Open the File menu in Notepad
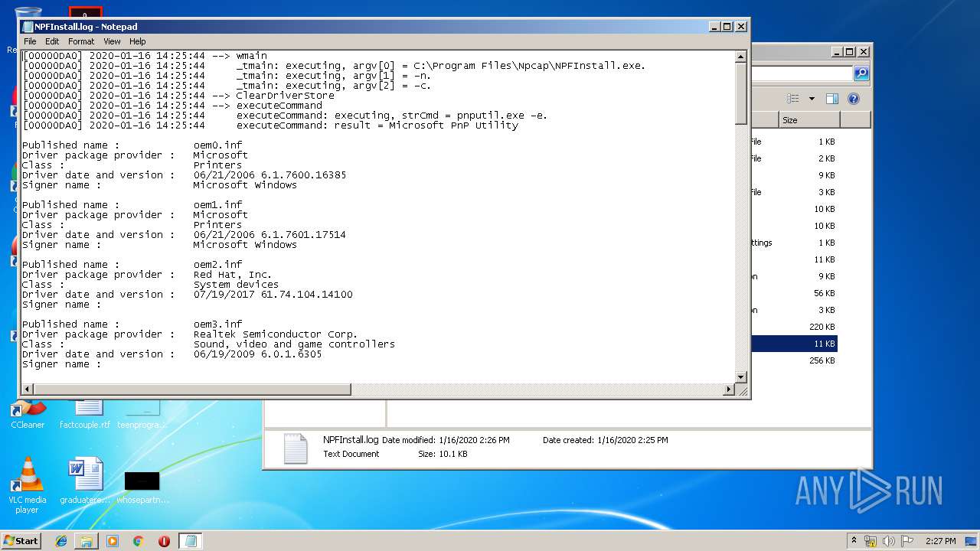The width and height of the screenshot is (980, 551). [30, 41]
